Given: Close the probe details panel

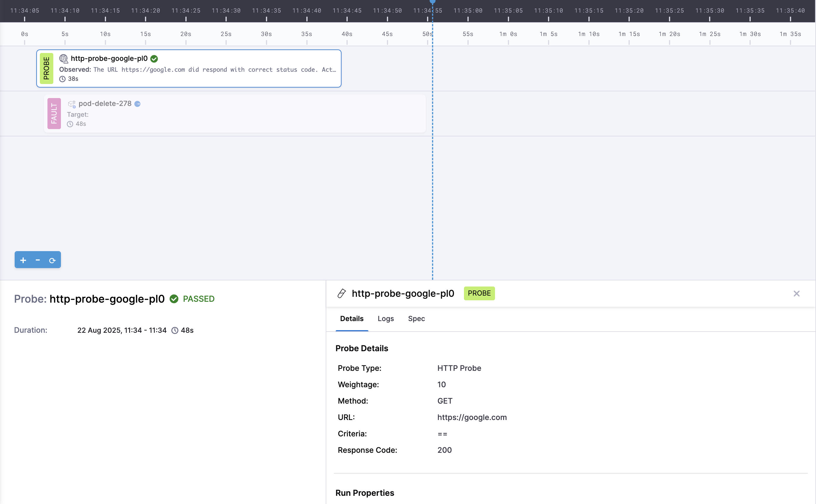Looking at the screenshot, I should [x=797, y=293].
